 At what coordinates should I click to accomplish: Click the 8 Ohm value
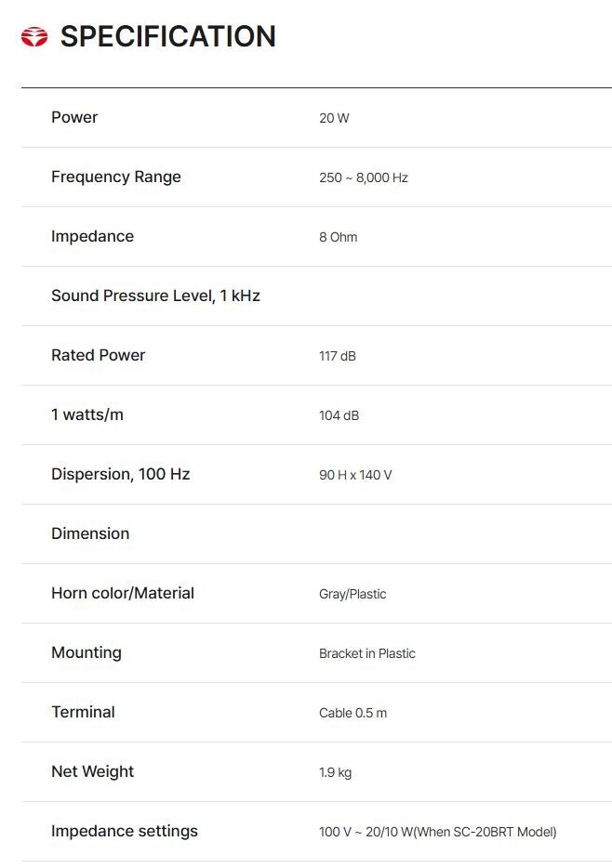tap(338, 237)
